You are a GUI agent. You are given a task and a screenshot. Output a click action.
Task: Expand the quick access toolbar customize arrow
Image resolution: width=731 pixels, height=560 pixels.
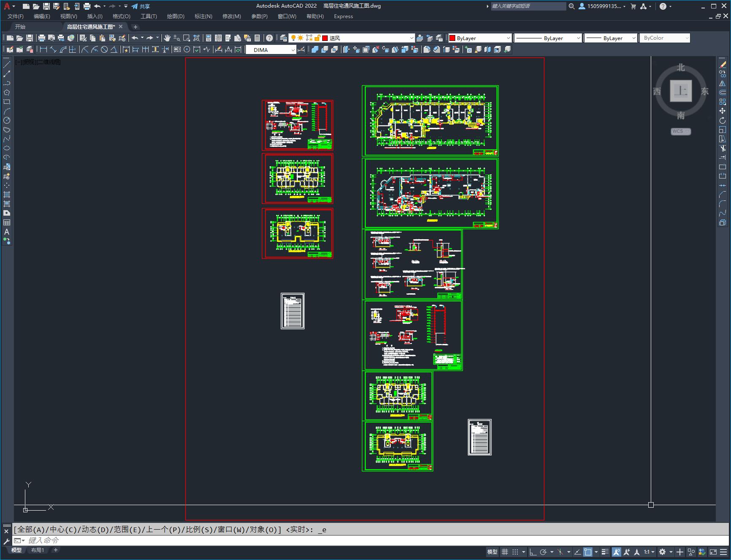(126, 6)
